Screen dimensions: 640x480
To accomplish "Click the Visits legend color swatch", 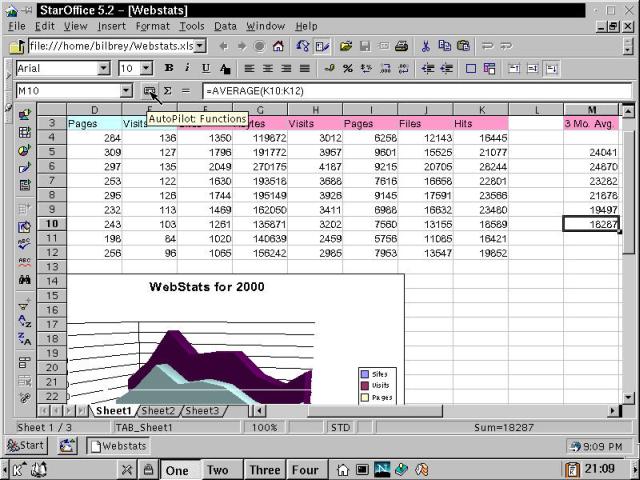I will [364, 385].
